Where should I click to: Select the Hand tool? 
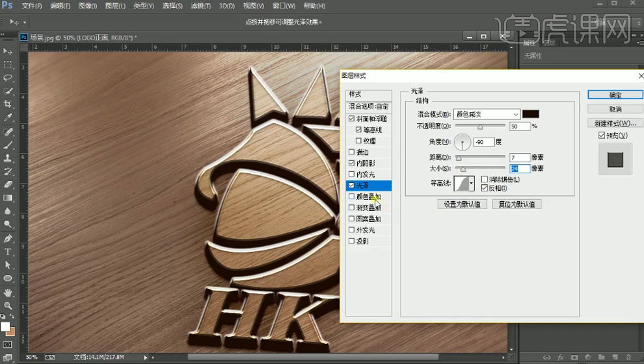pos(7,293)
